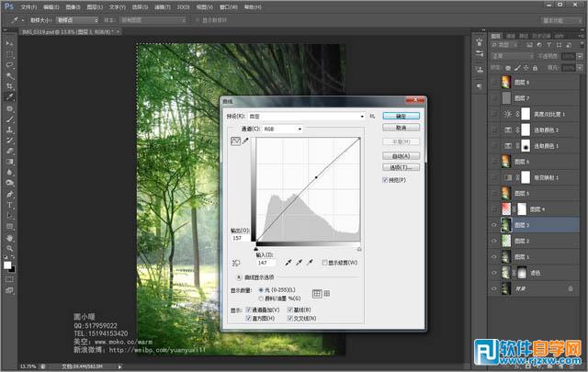The width and height of the screenshot is (588, 372).
Task: Click the black point slider under the histogram
Action: point(256,249)
